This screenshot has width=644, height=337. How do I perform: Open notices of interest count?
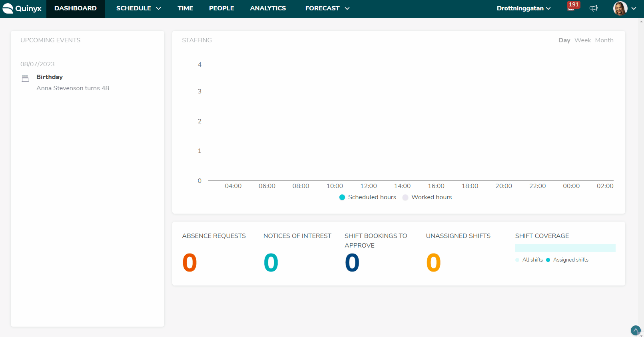[271, 263]
